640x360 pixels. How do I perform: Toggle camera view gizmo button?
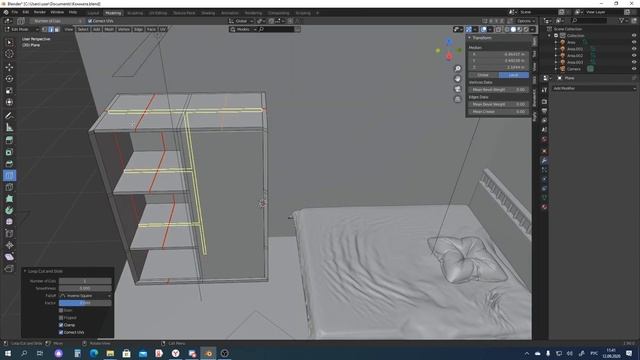point(458,89)
